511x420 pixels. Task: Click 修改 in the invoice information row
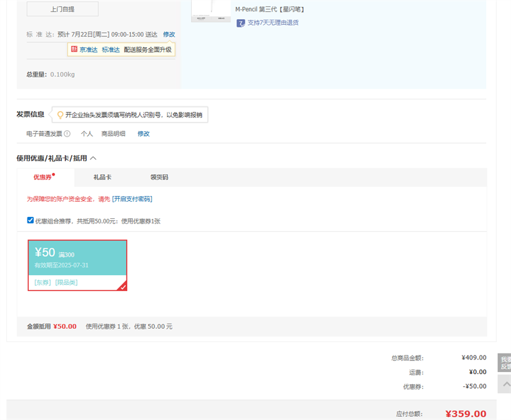[143, 134]
